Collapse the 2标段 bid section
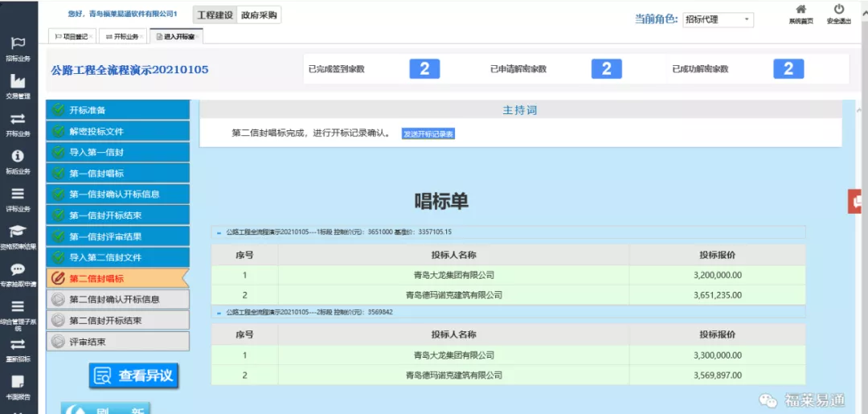The height and width of the screenshot is (414, 868). (x=219, y=312)
